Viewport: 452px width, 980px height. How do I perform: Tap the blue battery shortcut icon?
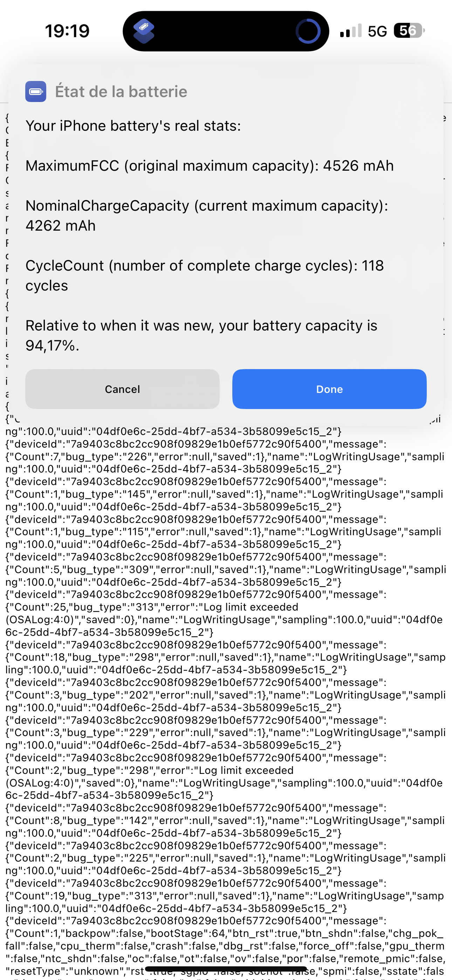coord(36,92)
